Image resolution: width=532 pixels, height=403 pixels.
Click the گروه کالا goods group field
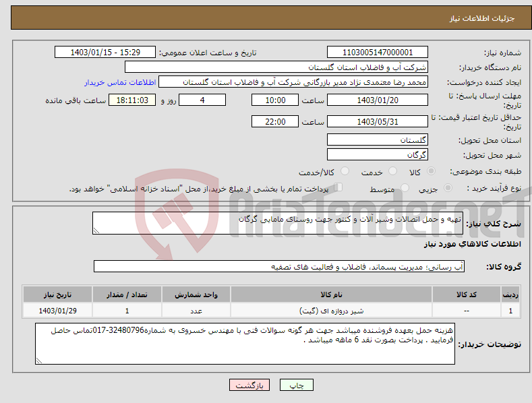click(x=279, y=266)
